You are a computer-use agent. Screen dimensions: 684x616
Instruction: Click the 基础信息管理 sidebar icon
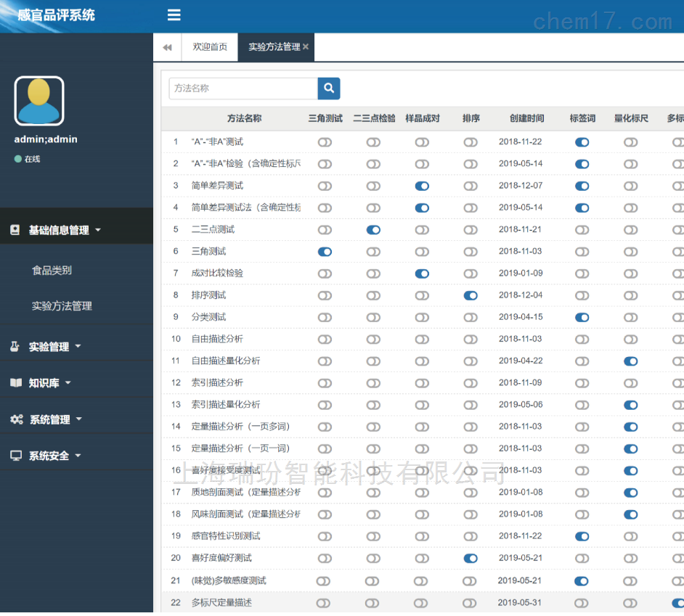point(15,230)
